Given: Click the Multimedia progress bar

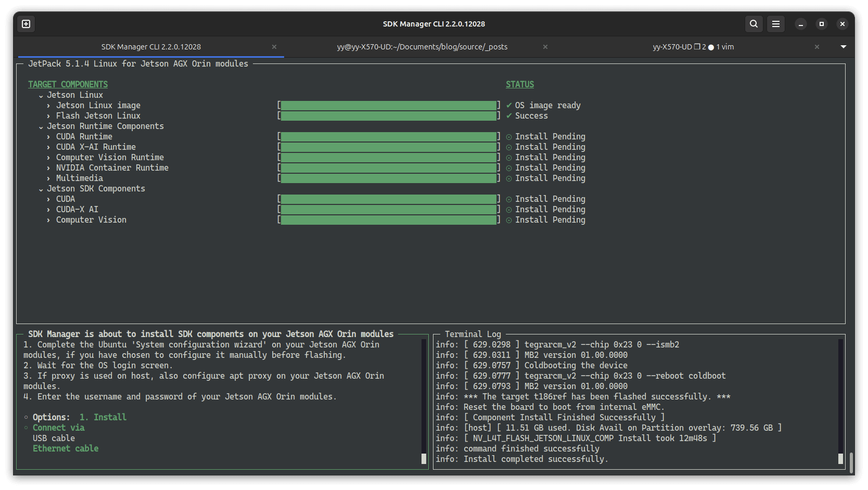Looking at the screenshot, I should (x=389, y=178).
